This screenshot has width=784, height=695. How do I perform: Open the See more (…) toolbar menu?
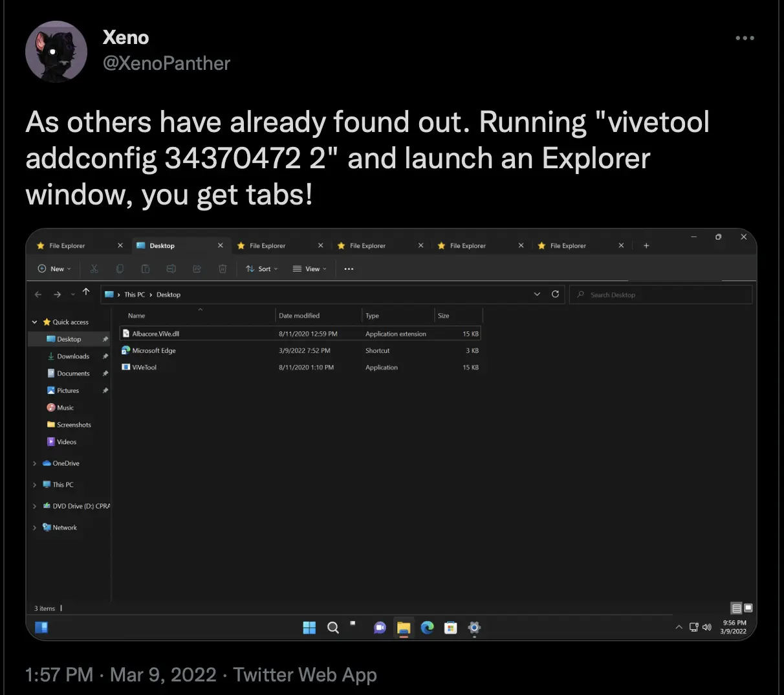point(349,269)
